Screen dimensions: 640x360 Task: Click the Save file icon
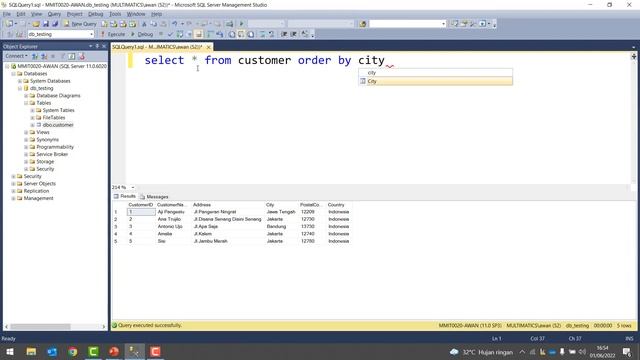tap(46, 24)
